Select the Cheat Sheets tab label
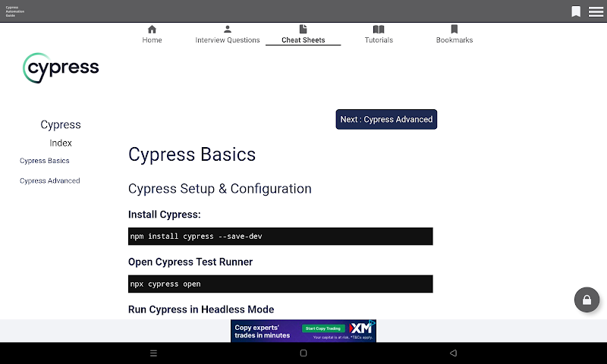607x364 pixels. 303,40
